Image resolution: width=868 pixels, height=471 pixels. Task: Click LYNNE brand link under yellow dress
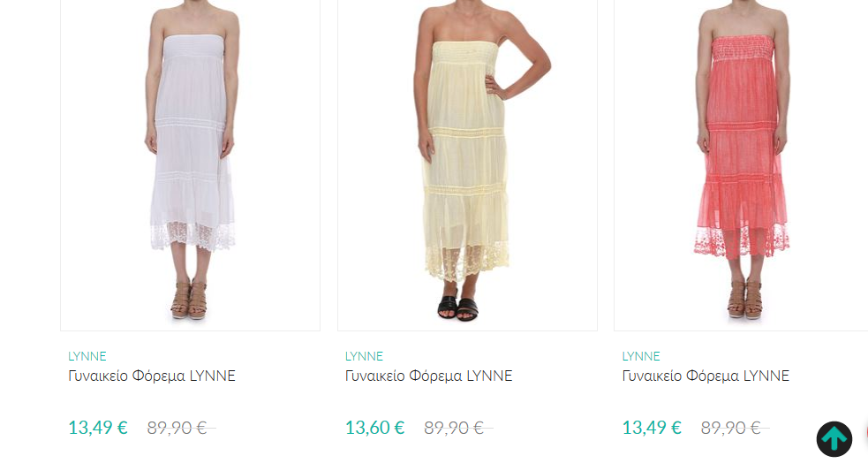coord(364,356)
